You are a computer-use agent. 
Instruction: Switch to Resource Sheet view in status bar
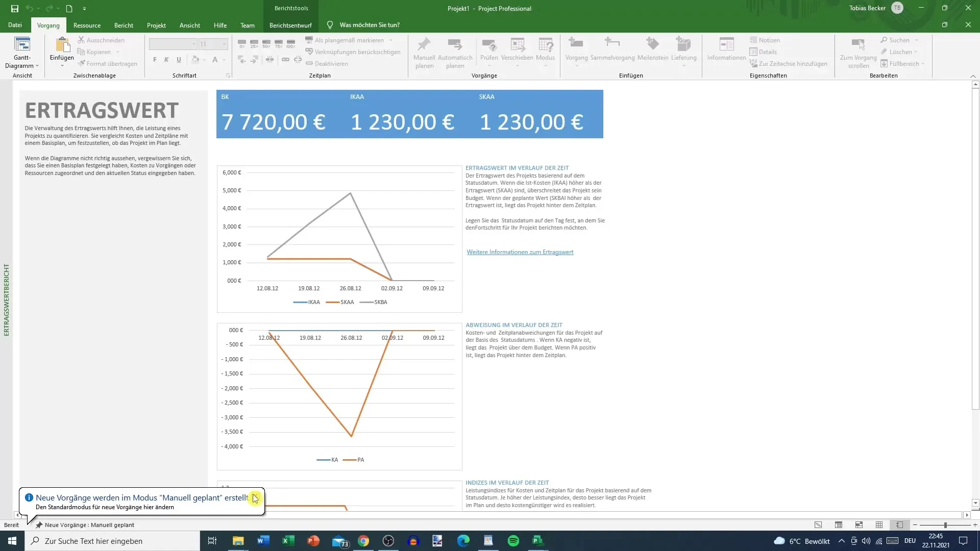pyautogui.click(x=879, y=525)
